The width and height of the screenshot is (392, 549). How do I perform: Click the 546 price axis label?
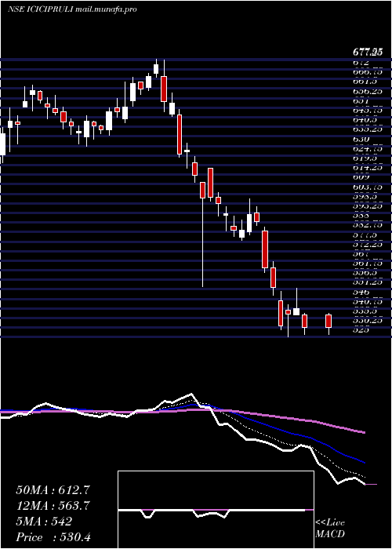click(362, 291)
